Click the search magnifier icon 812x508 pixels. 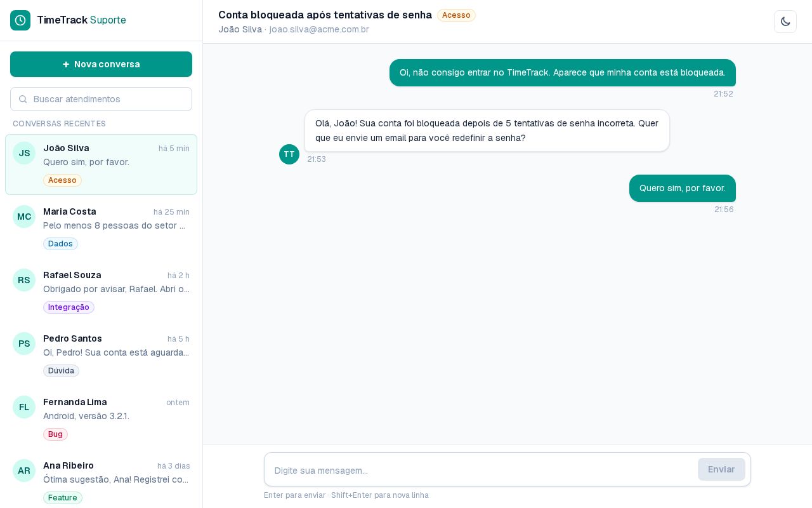tap(23, 99)
